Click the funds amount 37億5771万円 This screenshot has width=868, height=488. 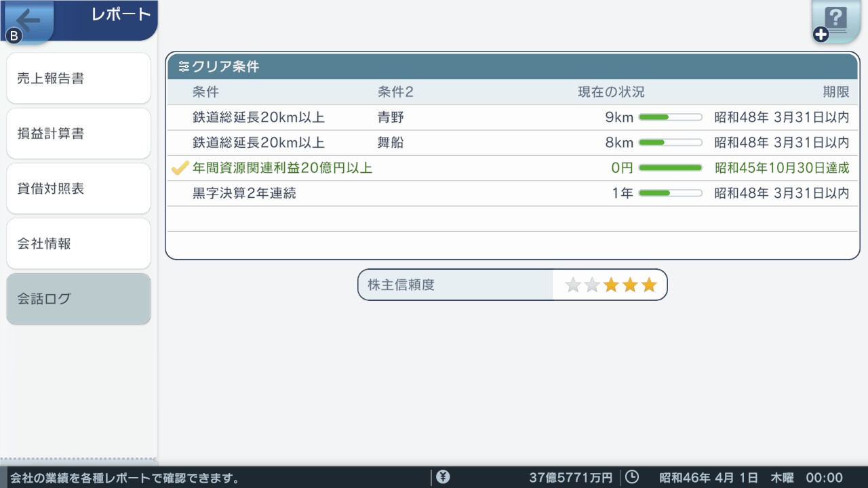[571, 478]
